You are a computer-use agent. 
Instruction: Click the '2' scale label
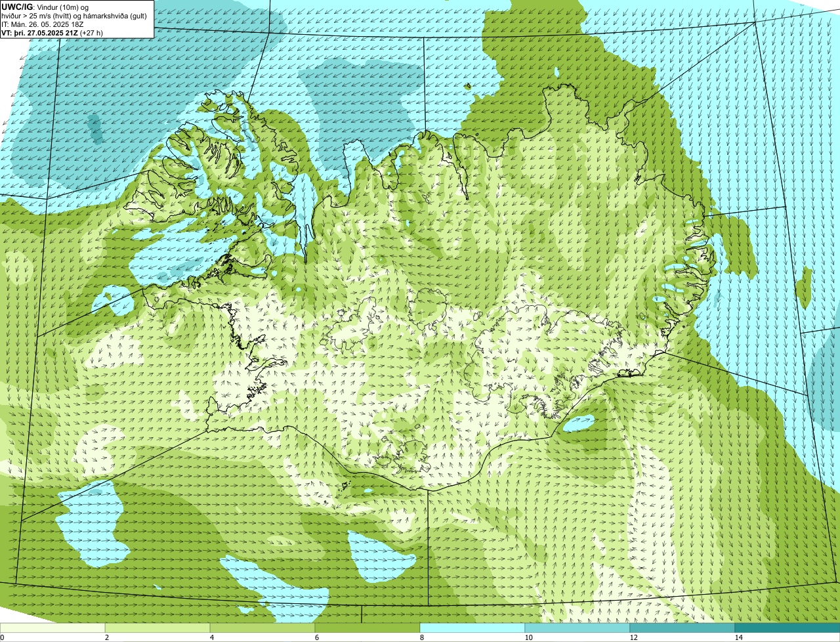tap(106, 637)
